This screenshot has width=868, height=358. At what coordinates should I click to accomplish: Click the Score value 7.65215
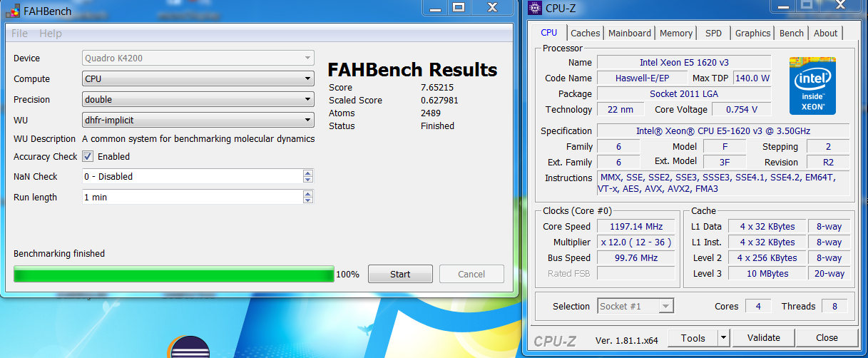click(437, 87)
